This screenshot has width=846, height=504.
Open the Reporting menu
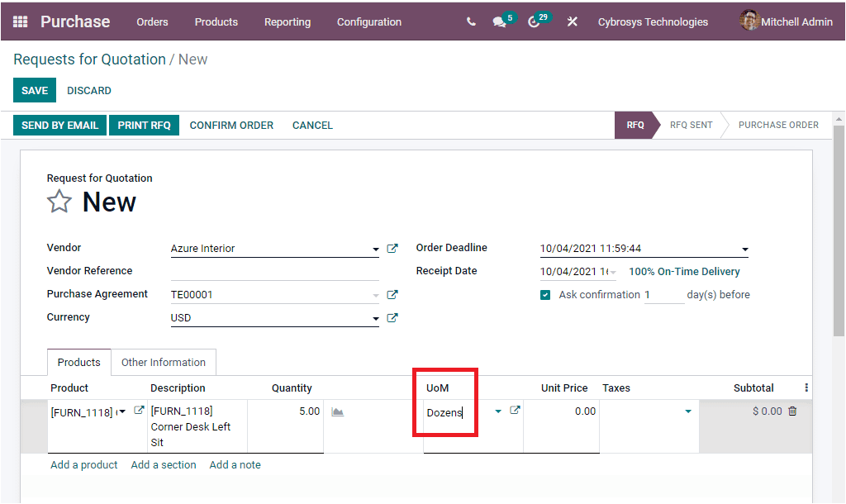287,22
